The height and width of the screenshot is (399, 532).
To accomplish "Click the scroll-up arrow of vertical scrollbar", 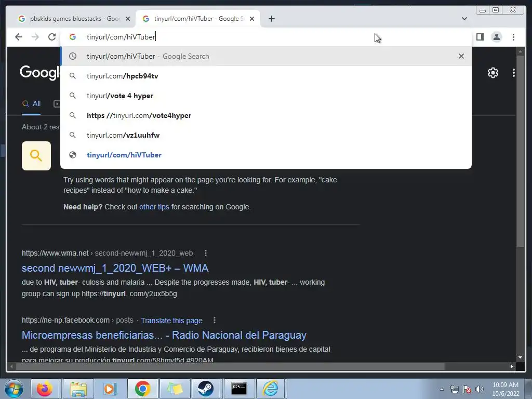I will pyautogui.click(x=520, y=51).
